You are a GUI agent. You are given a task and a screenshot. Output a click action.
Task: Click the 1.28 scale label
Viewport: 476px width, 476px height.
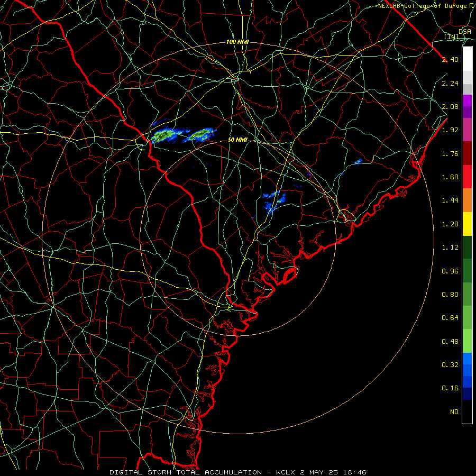click(450, 224)
